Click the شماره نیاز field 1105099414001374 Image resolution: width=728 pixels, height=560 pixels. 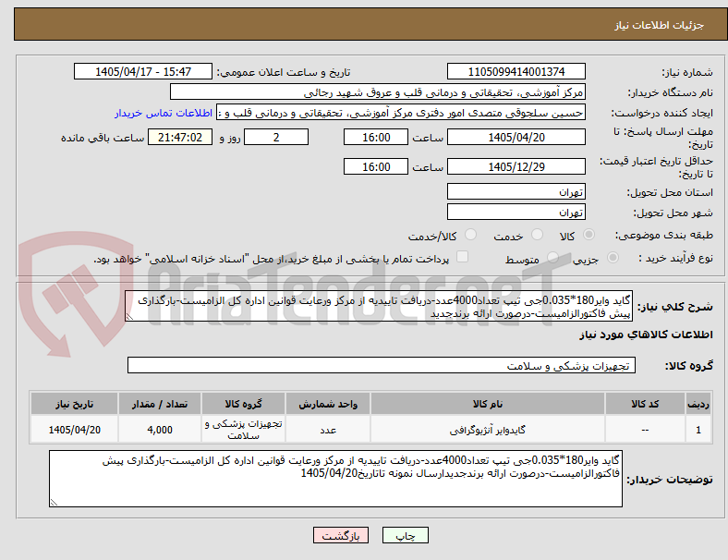pyautogui.click(x=516, y=72)
